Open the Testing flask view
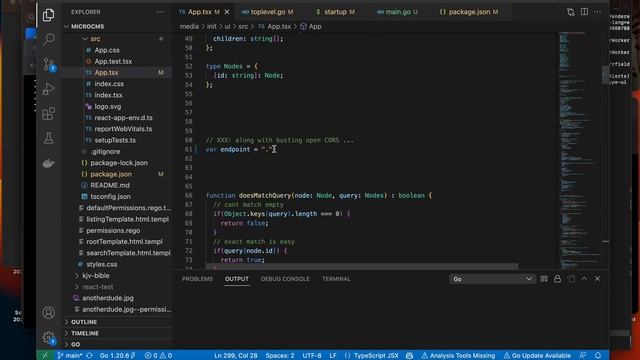Screen dimensions: 640x360 (x=48, y=138)
